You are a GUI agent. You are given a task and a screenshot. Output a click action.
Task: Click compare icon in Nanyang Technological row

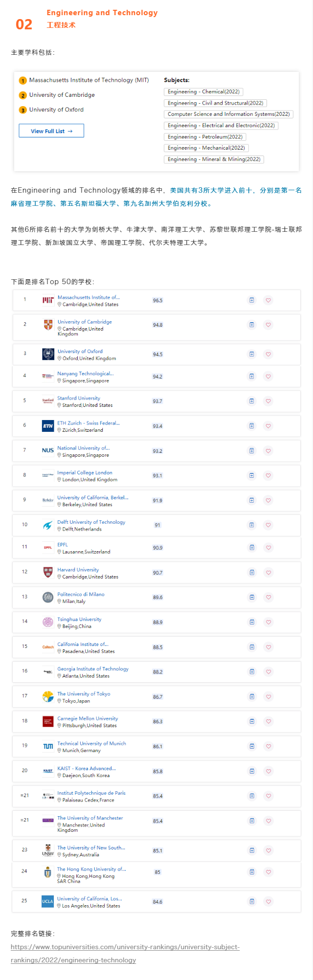click(252, 377)
